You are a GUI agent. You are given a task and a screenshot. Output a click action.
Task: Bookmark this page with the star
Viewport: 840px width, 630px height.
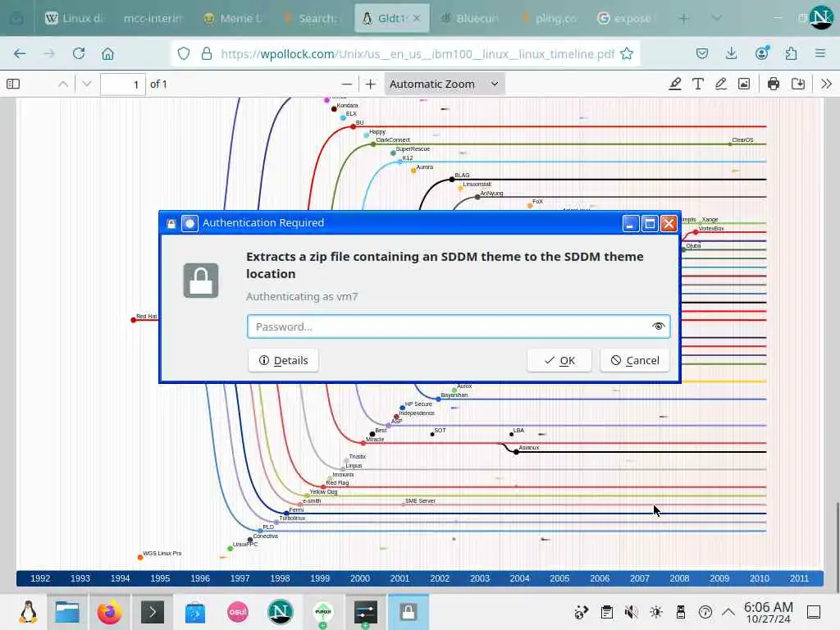point(626,53)
